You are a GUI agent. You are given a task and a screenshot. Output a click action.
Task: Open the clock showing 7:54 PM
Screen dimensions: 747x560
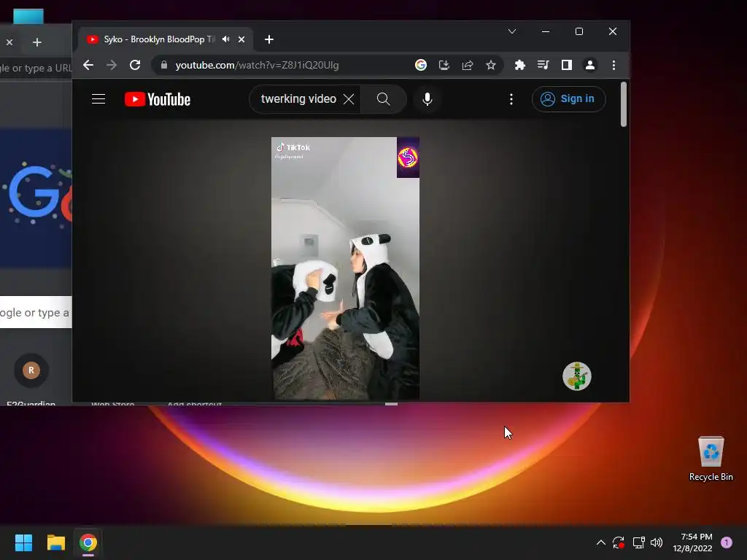tap(692, 542)
